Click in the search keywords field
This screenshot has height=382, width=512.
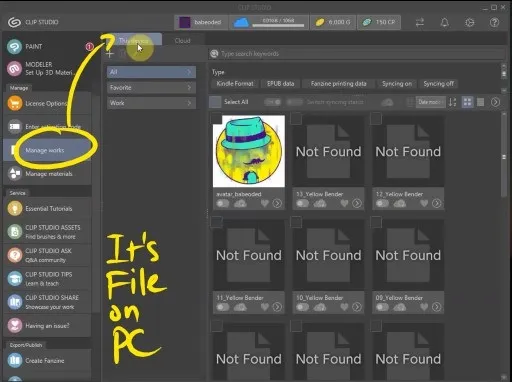(x=357, y=54)
